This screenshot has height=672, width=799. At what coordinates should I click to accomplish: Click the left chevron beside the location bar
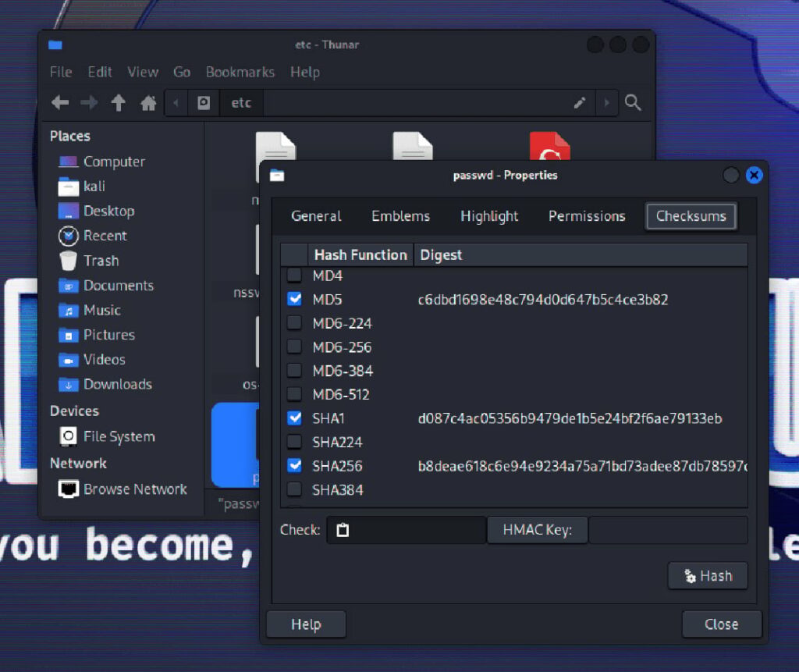click(x=177, y=102)
